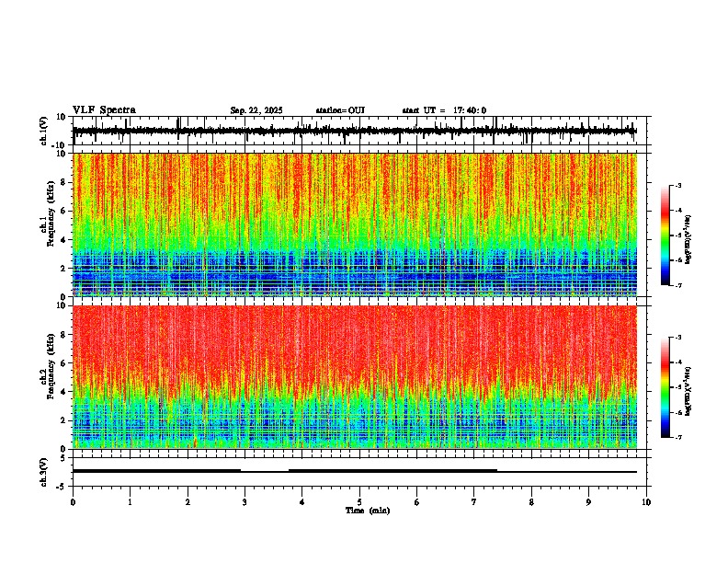Click the "6" kHz tick on ch.1 spectrogram
728x563 pixels.
tap(63, 211)
